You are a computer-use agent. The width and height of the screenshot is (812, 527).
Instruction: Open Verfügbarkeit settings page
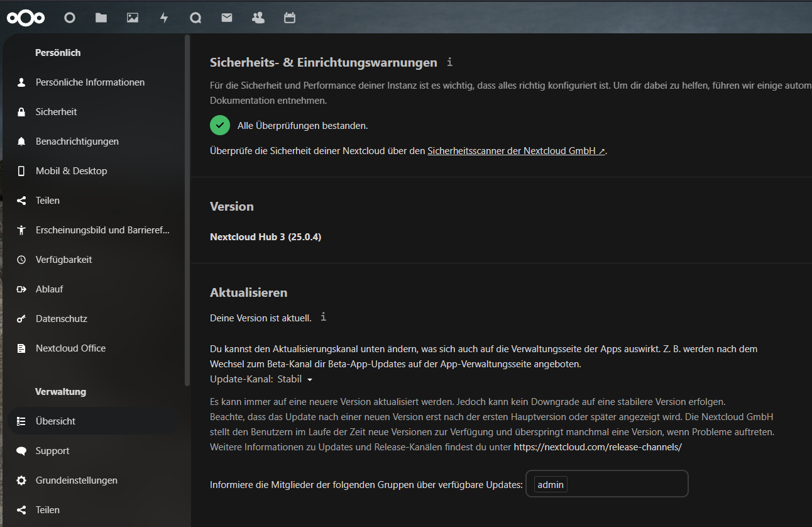pyautogui.click(x=93, y=260)
